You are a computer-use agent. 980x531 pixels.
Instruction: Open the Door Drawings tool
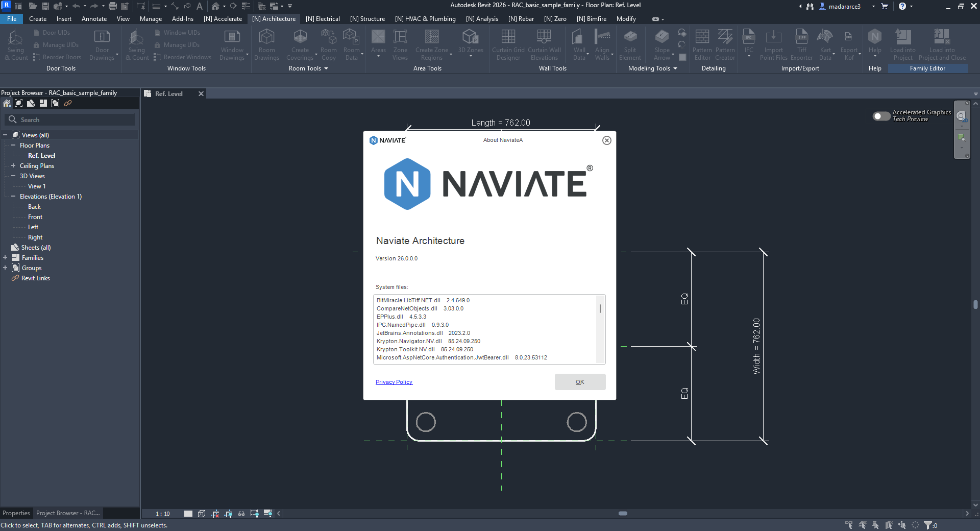(x=102, y=45)
